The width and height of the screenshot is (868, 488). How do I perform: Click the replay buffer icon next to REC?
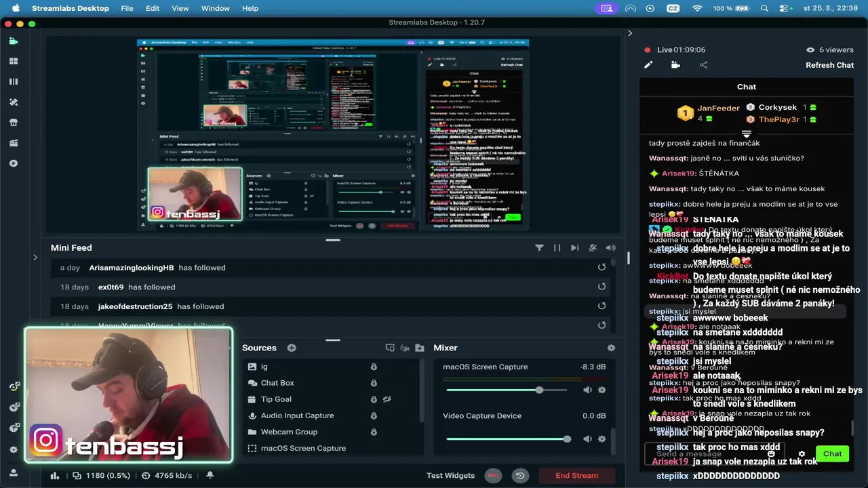pos(520,476)
